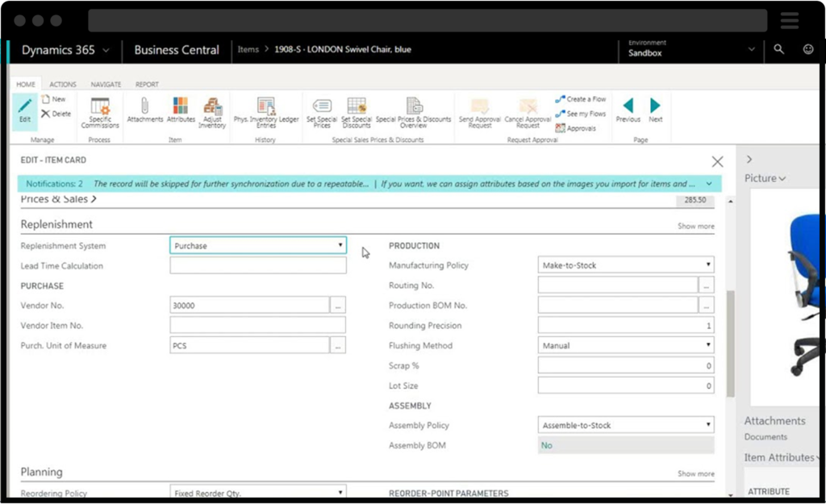Viewport: 826px width, 504px height.
Task: Switch to the ACTIONS ribbon tab
Action: tap(63, 84)
